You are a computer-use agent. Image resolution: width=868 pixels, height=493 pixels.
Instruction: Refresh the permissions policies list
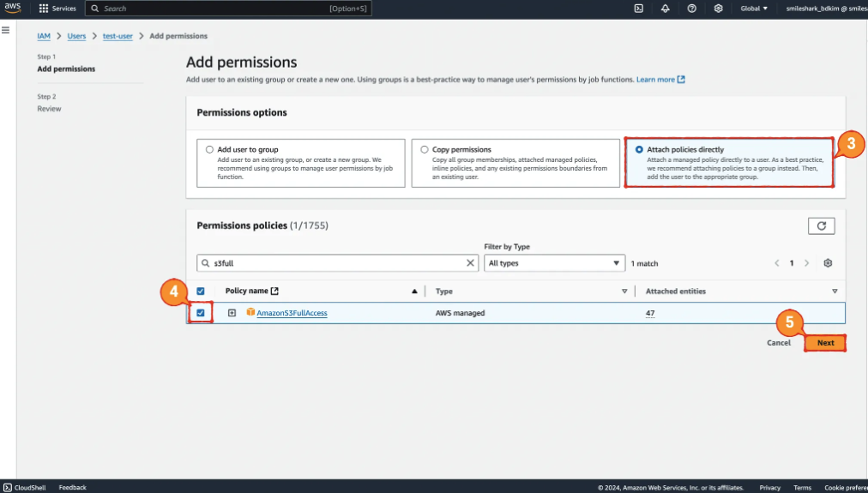point(821,225)
